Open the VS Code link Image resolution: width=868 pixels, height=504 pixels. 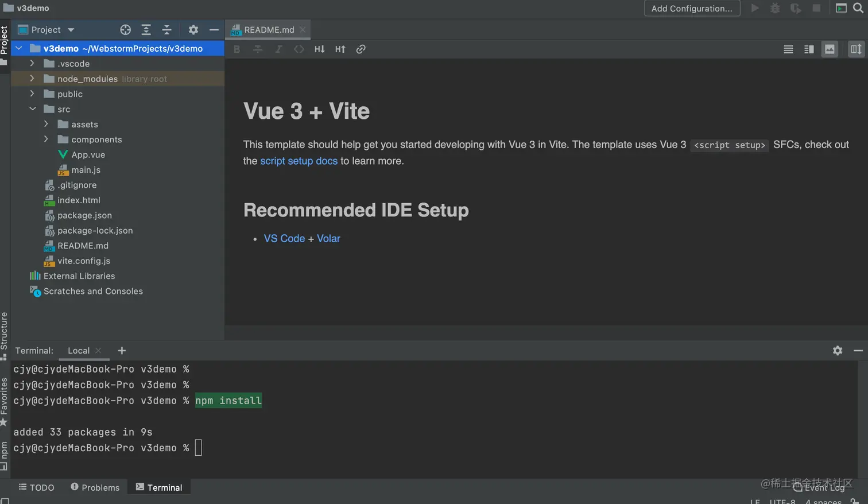coord(284,238)
